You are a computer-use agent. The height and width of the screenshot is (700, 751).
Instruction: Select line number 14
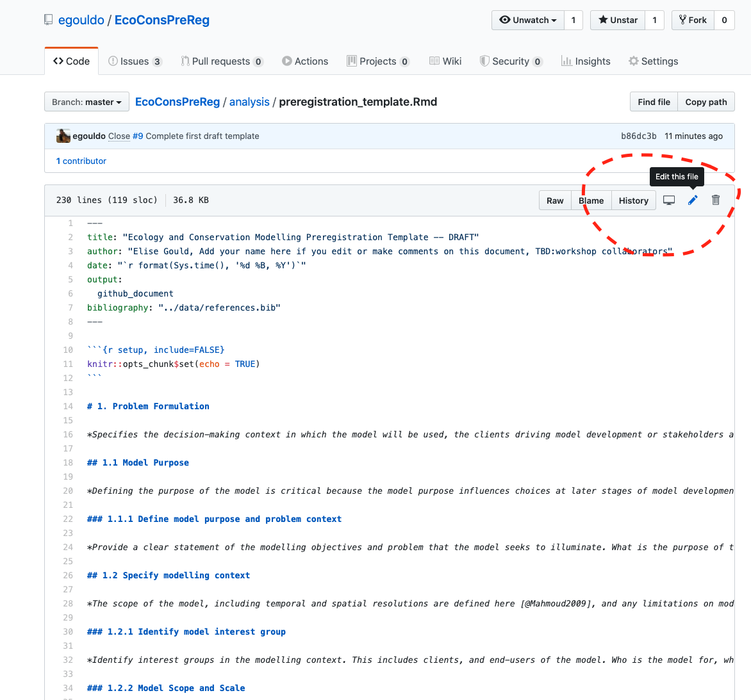point(68,406)
